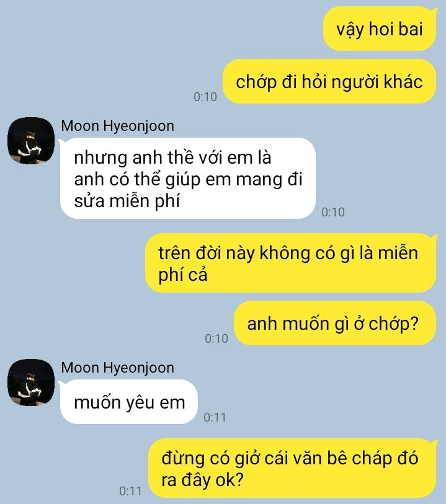Tap Moon Hyeonjoon's avatar beside 'muốn yêu em'
Viewport: 446px width, 504px height.
31,382
